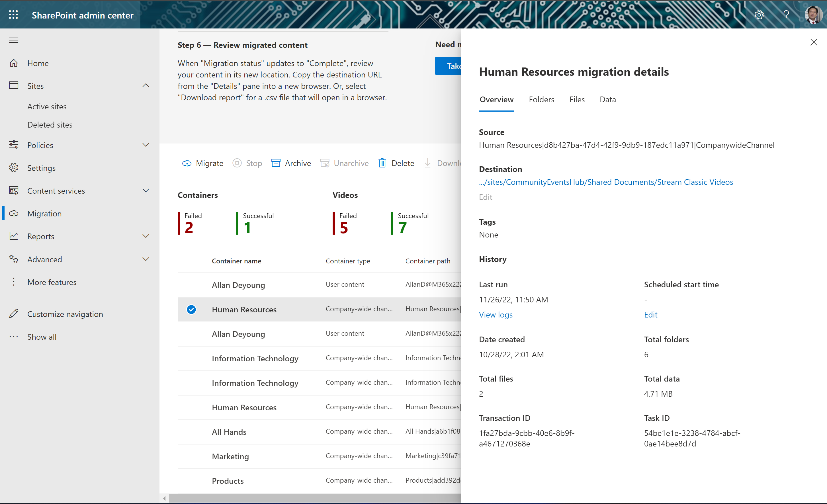Screen dimensions: 827x504
Task: Click the Archive toolbar icon
Action: pyautogui.click(x=276, y=163)
